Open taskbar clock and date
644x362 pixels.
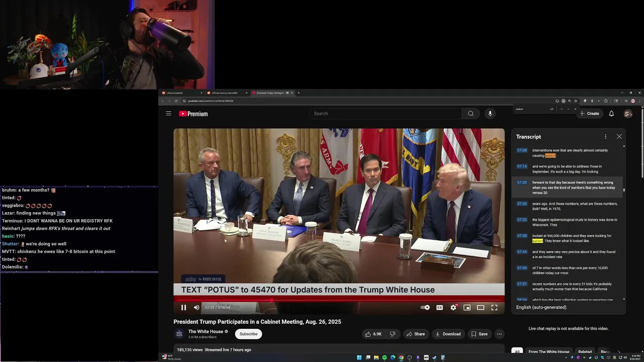[x=636, y=358]
